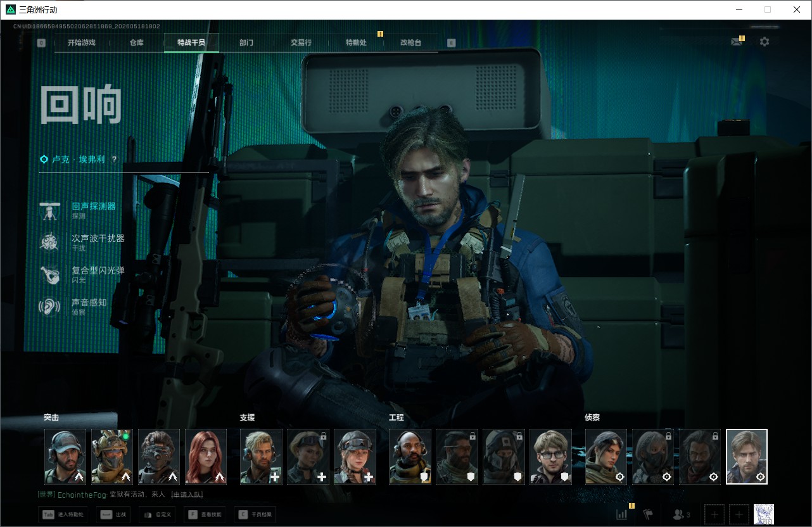This screenshot has width=812, height=527.
Task: Switch to the 改枪台 tab
Action: tap(410, 42)
